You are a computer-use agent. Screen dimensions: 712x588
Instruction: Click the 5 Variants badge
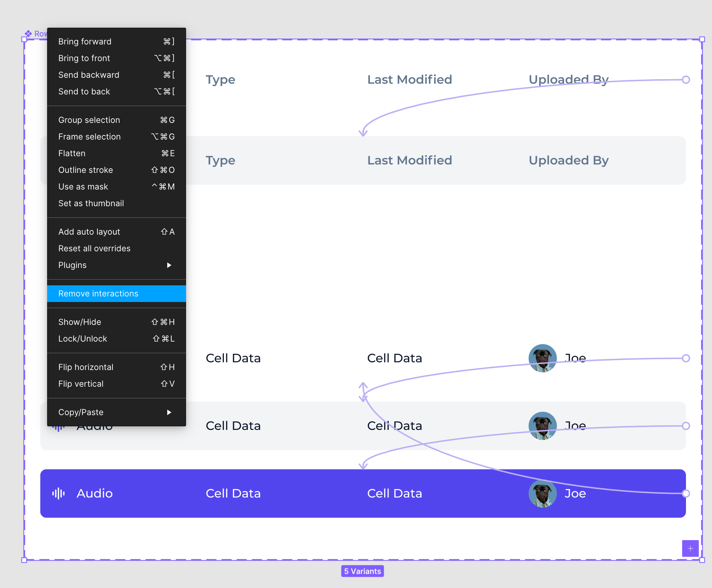point(362,571)
